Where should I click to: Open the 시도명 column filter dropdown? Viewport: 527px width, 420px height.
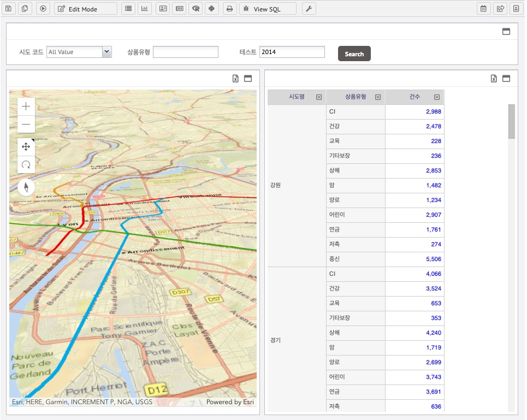319,97
